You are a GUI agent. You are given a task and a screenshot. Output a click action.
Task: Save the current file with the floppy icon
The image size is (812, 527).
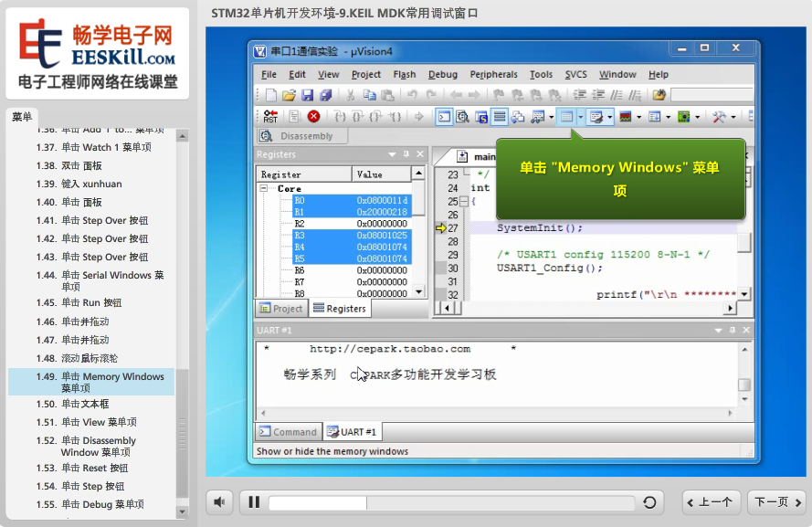pyautogui.click(x=307, y=95)
